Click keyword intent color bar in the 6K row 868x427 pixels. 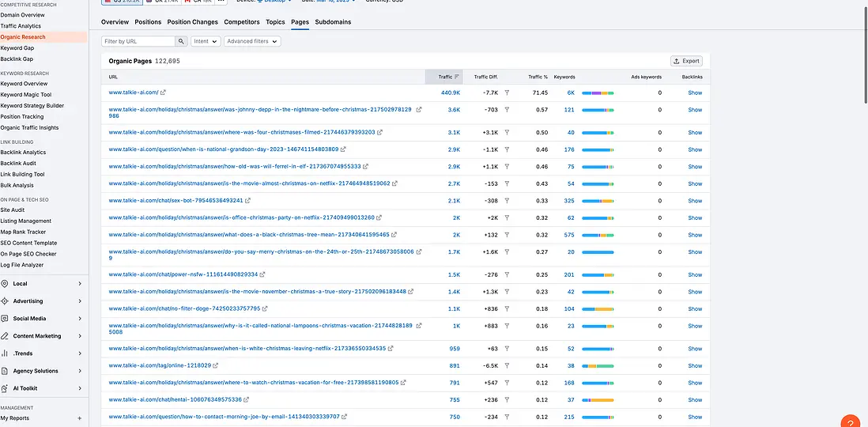tap(598, 93)
